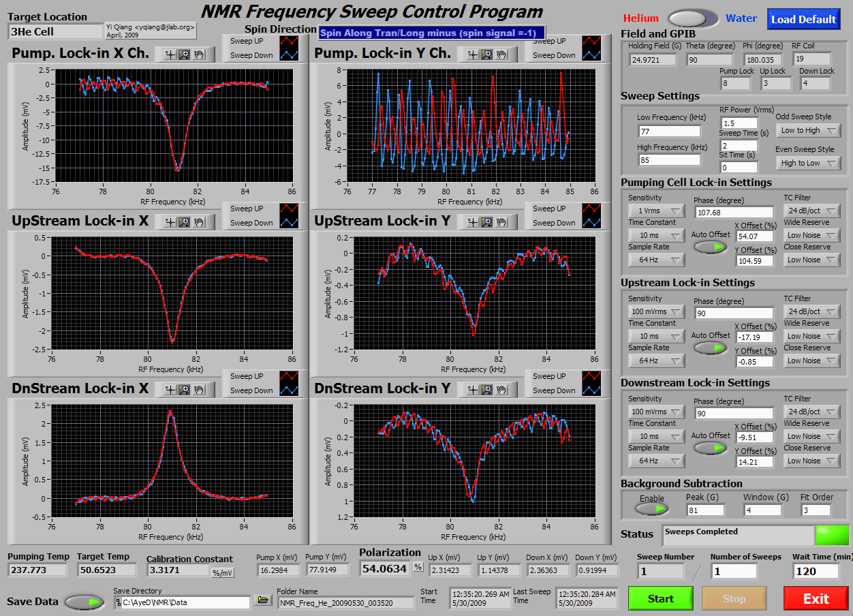Flip the Helium/Water selector switch
The height and width of the screenshot is (616, 853).
click(x=693, y=18)
